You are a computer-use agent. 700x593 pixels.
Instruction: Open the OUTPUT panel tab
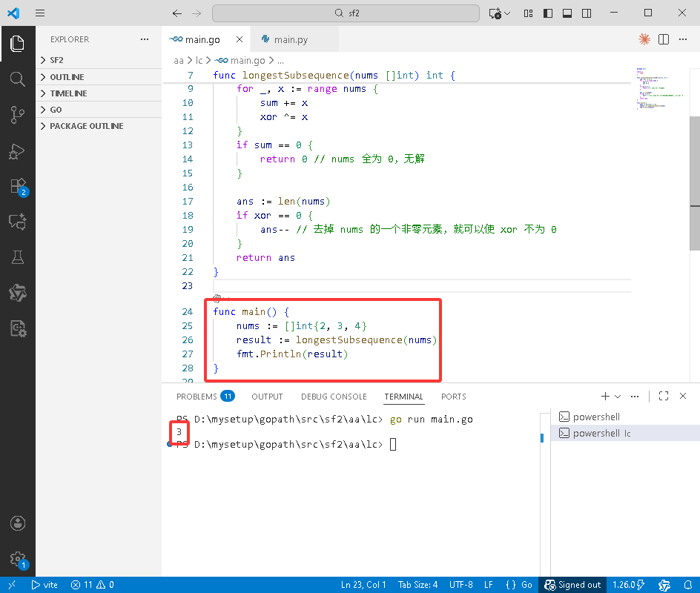(x=267, y=397)
